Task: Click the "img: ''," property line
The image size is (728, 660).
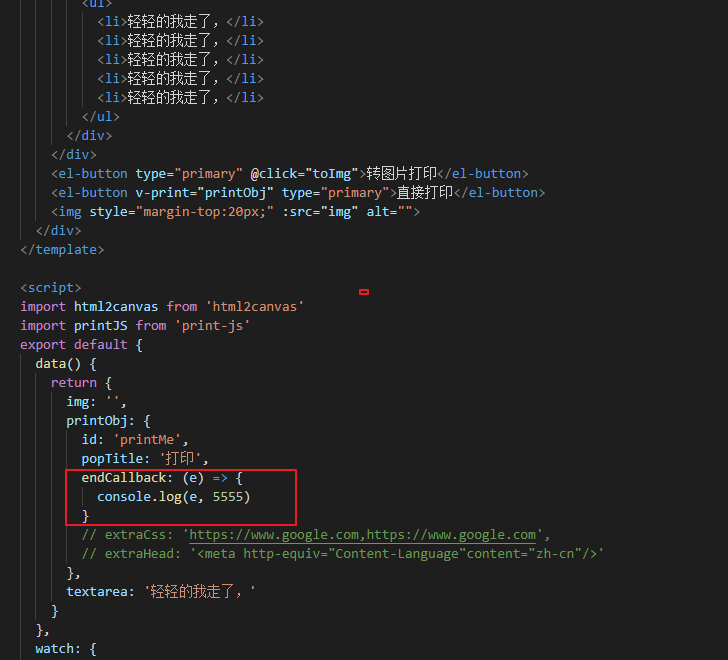Action: click(96, 402)
